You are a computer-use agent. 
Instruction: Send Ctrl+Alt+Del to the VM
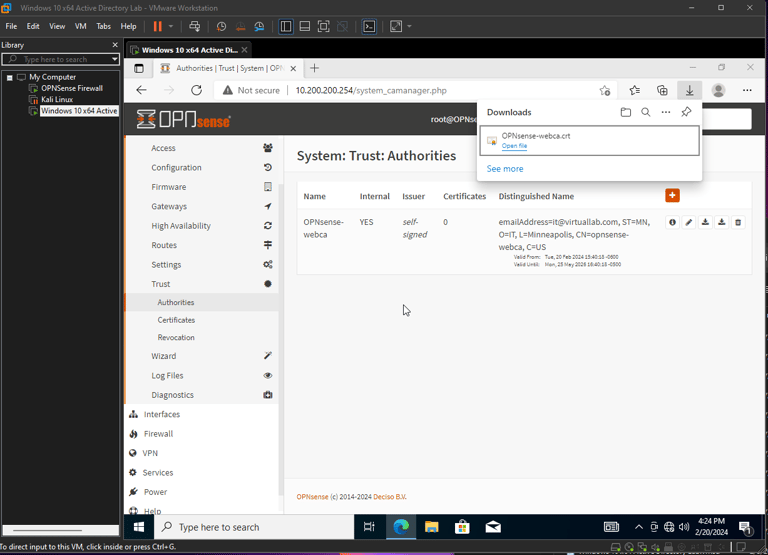194,26
